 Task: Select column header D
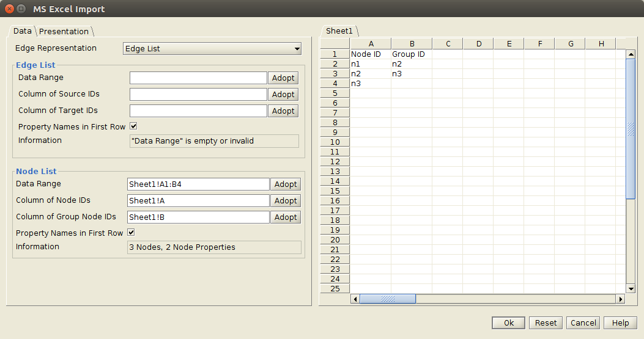point(478,44)
